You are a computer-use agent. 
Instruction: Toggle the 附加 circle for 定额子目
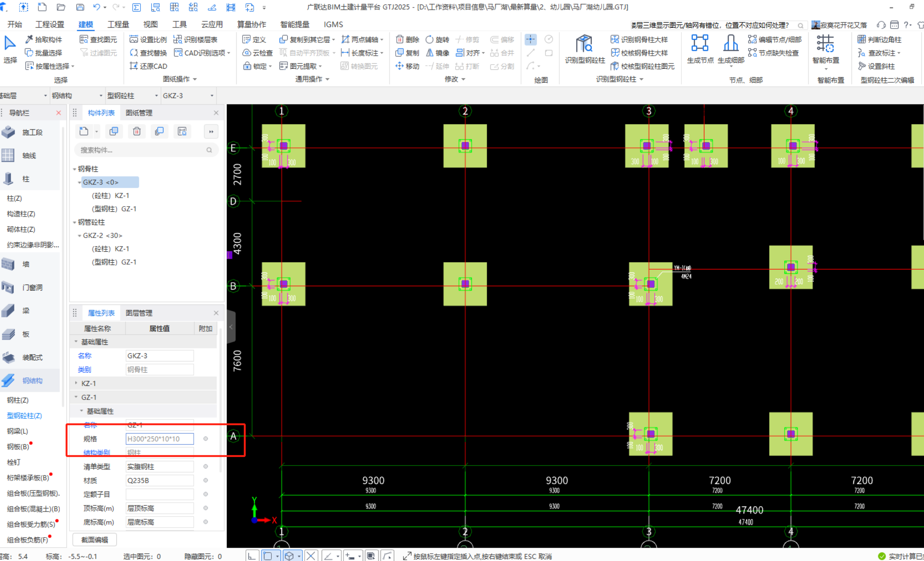click(x=206, y=494)
